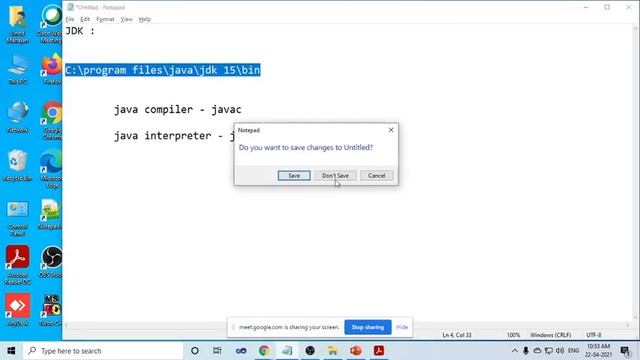The width and height of the screenshot is (640, 360).
Task: Click the taskbar search box
Action: pyautogui.click(x=103, y=351)
